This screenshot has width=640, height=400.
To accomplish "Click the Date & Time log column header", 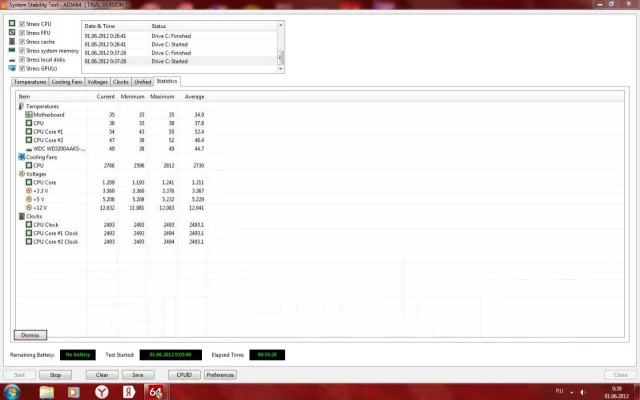I will click(115, 26).
